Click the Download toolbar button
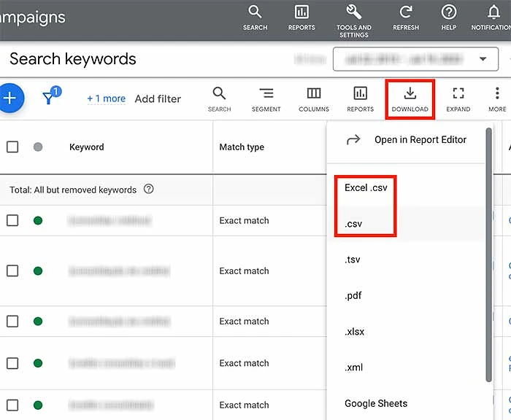Viewport: 511px width, 420px height. click(x=410, y=99)
